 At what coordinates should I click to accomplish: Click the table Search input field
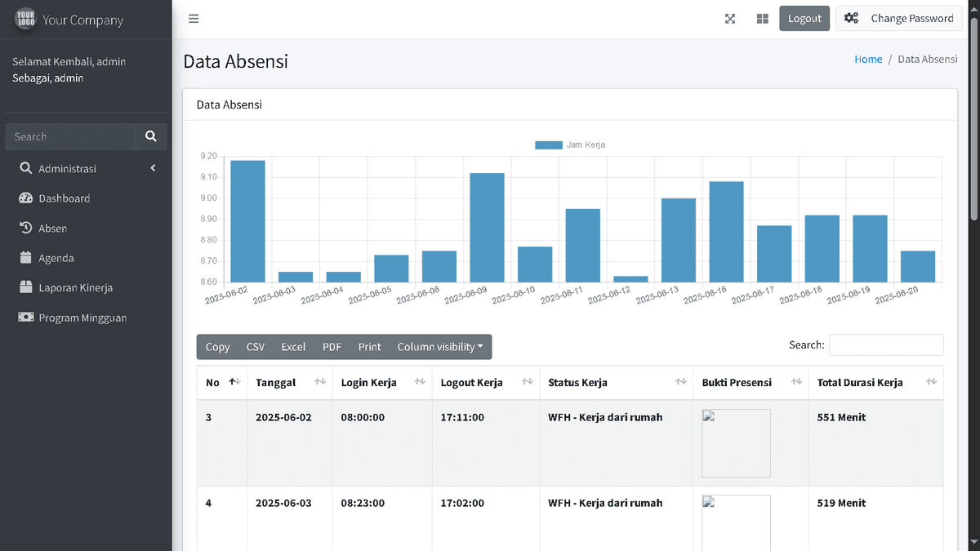(885, 344)
